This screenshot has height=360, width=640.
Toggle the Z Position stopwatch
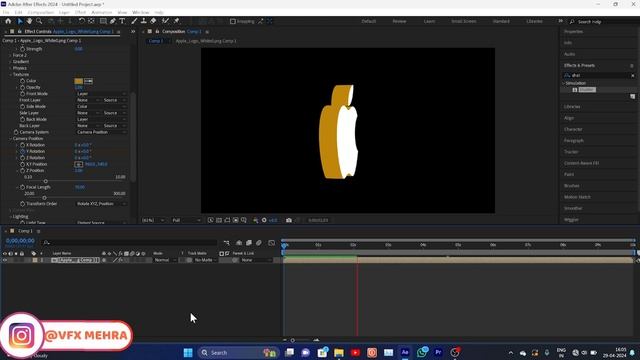tap(22, 171)
